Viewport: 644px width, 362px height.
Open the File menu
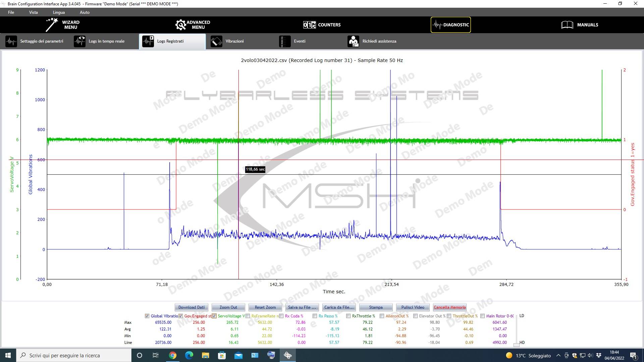tap(11, 12)
